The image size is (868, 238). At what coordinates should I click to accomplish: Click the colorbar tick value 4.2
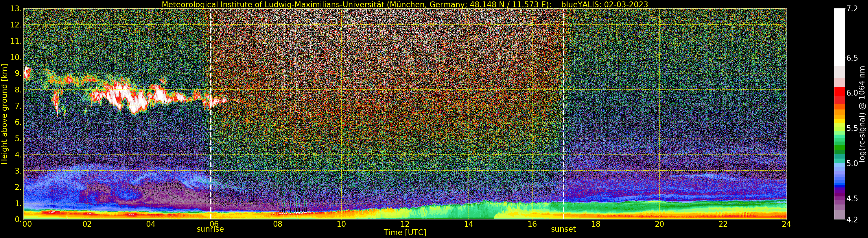(852, 220)
